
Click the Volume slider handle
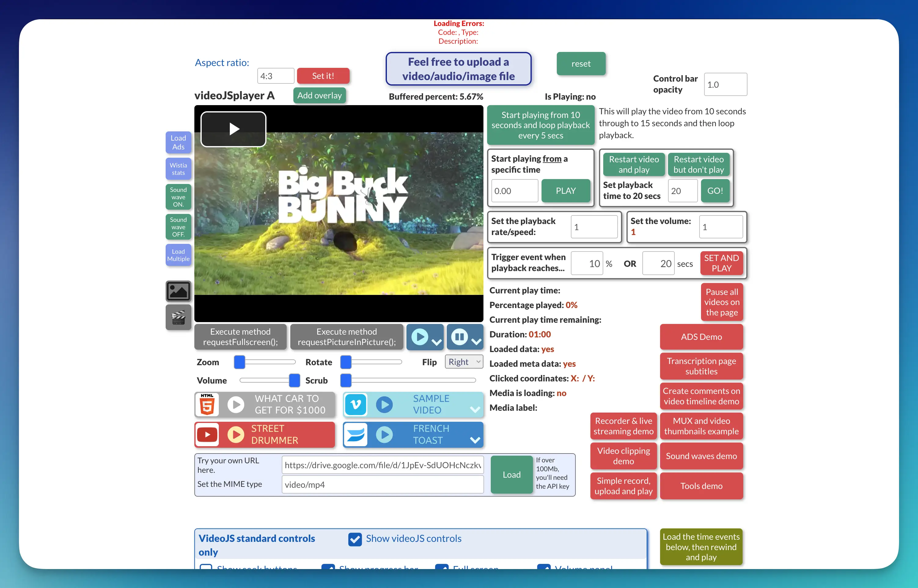(x=294, y=380)
